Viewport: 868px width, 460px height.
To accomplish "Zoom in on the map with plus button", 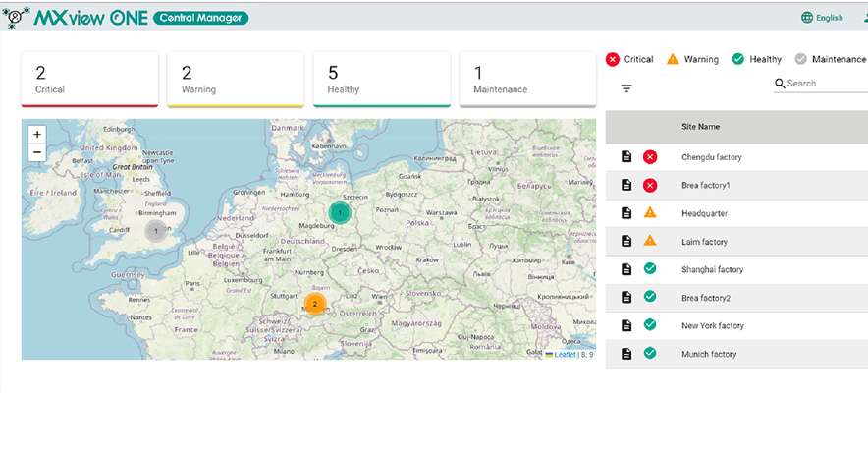I will [x=37, y=134].
